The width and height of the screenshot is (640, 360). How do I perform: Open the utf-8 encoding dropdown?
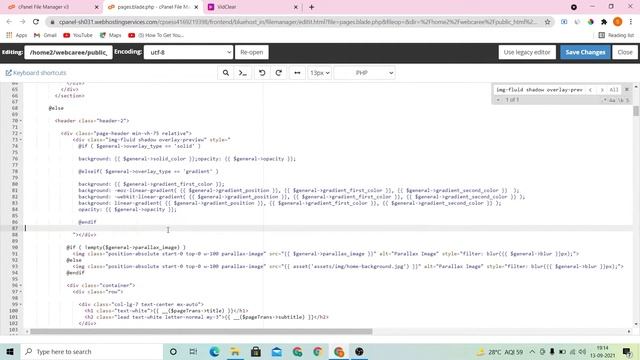click(x=188, y=52)
